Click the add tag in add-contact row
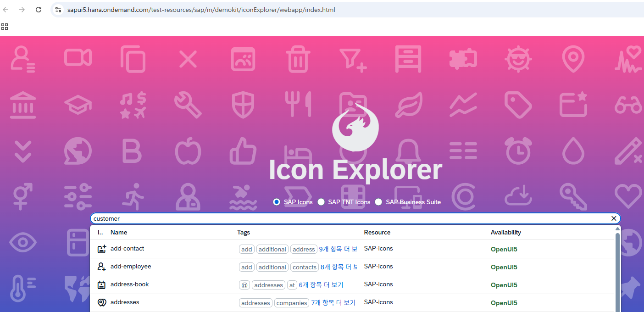Screen dimensions: 644x312 pyautogui.click(x=247, y=249)
